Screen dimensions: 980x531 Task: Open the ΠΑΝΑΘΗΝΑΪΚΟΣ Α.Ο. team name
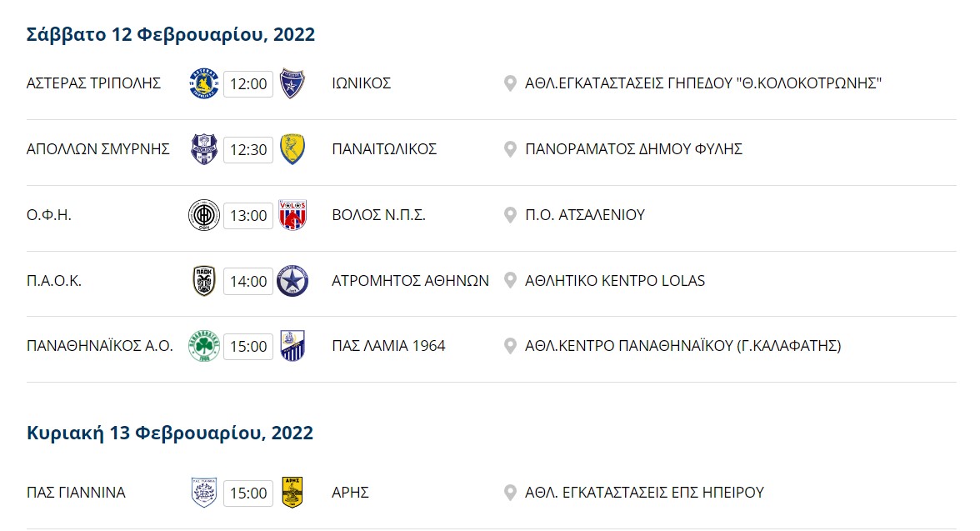pyautogui.click(x=99, y=346)
